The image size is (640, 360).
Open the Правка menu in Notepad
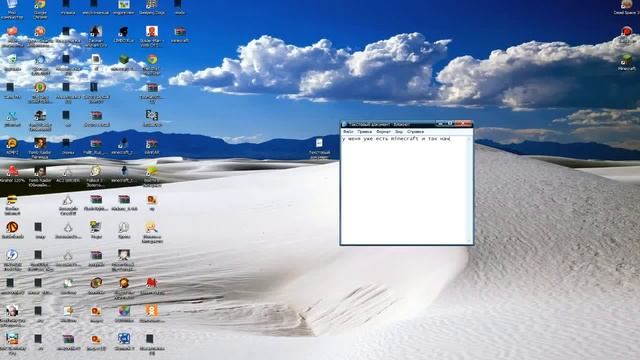pos(364,132)
